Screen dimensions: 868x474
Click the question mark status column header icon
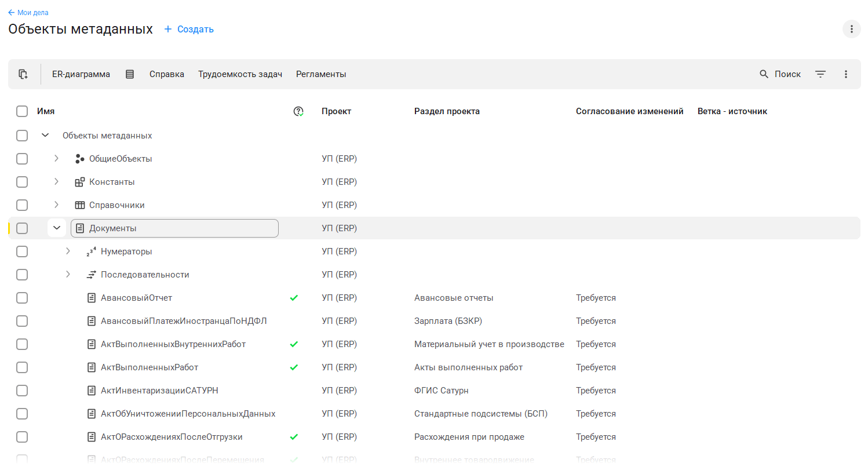[298, 111]
